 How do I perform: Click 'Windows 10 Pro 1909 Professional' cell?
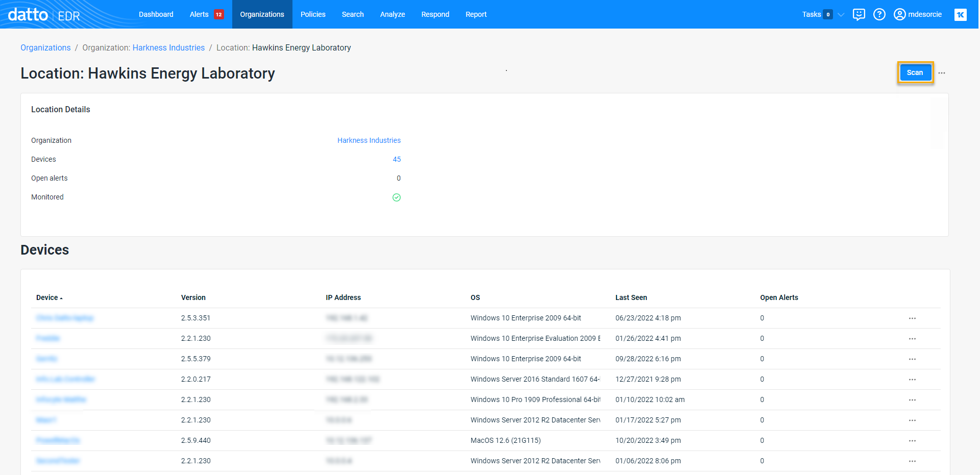535,399
